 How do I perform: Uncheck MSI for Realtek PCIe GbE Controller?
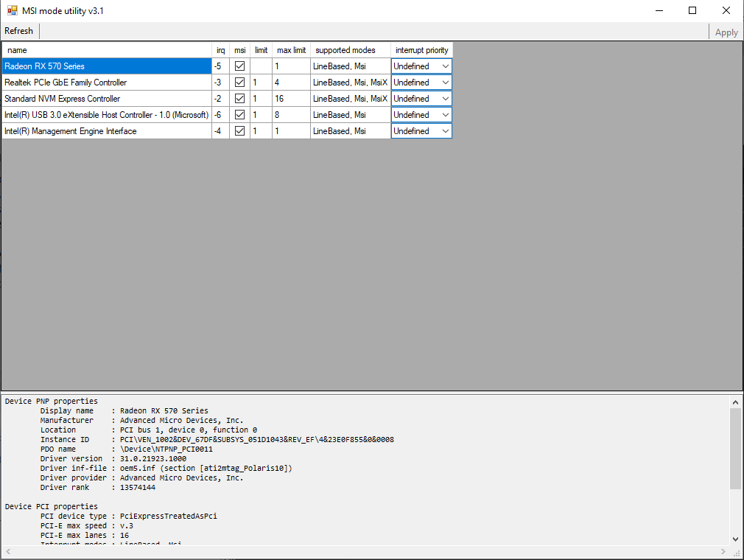(239, 83)
